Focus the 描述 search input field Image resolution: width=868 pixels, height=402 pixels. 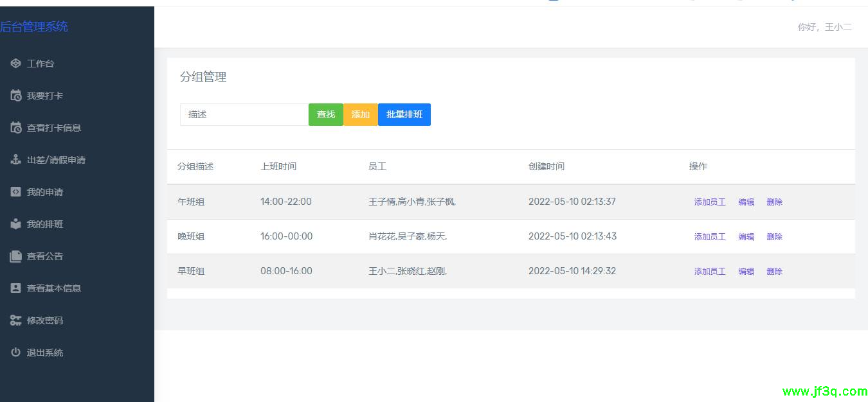[x=244, y=114]
